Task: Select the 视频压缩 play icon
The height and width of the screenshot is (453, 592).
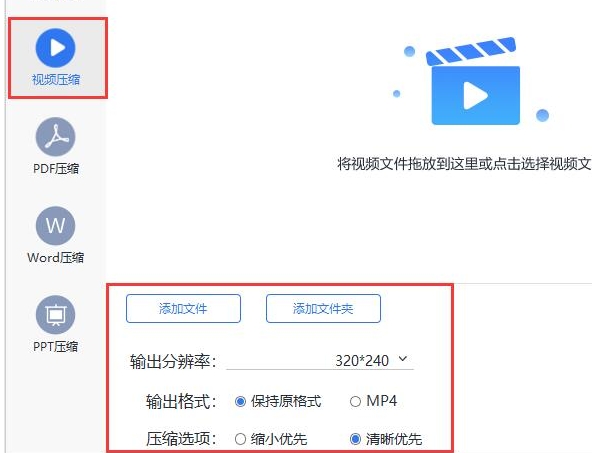Action: [x=56, y=48]
